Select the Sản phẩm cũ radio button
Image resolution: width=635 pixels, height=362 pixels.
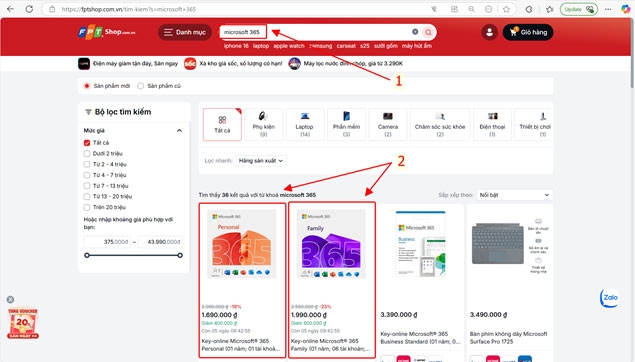pos(141,86)
